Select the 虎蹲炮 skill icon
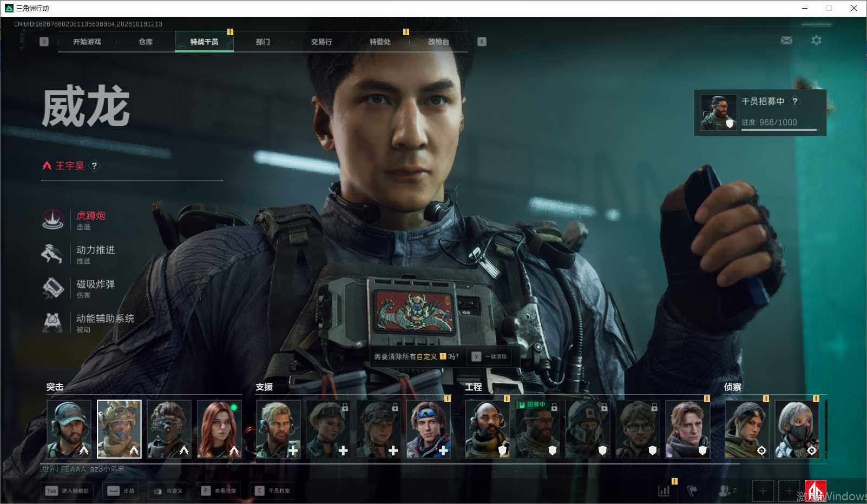Screen dimensions: 867x504 tap(53, 220)
